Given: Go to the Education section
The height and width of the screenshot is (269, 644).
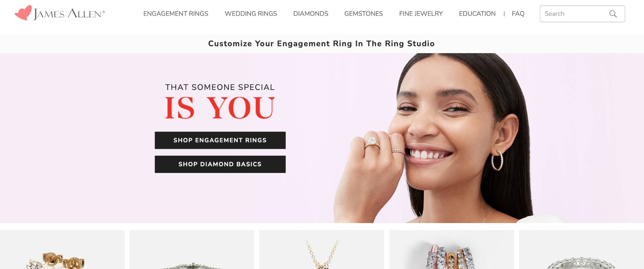Looking at the screenshot, I should click(x=477, y=14).
